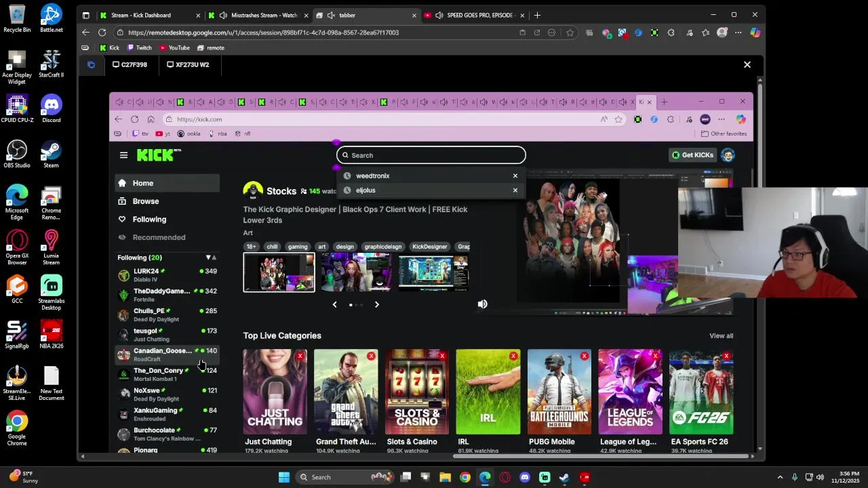The image size is (868, 488).
Task: Open the League of Legends category card
Action: 630,392
